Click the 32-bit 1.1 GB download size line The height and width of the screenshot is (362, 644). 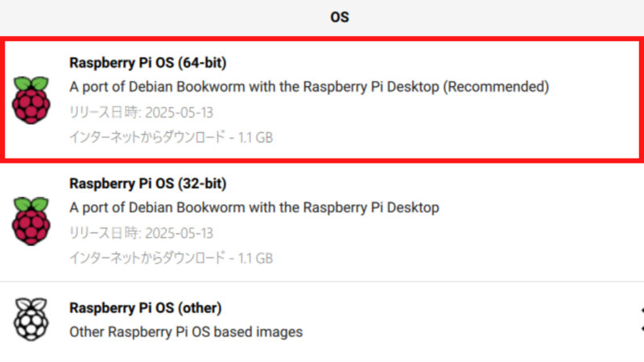(171, 257)
